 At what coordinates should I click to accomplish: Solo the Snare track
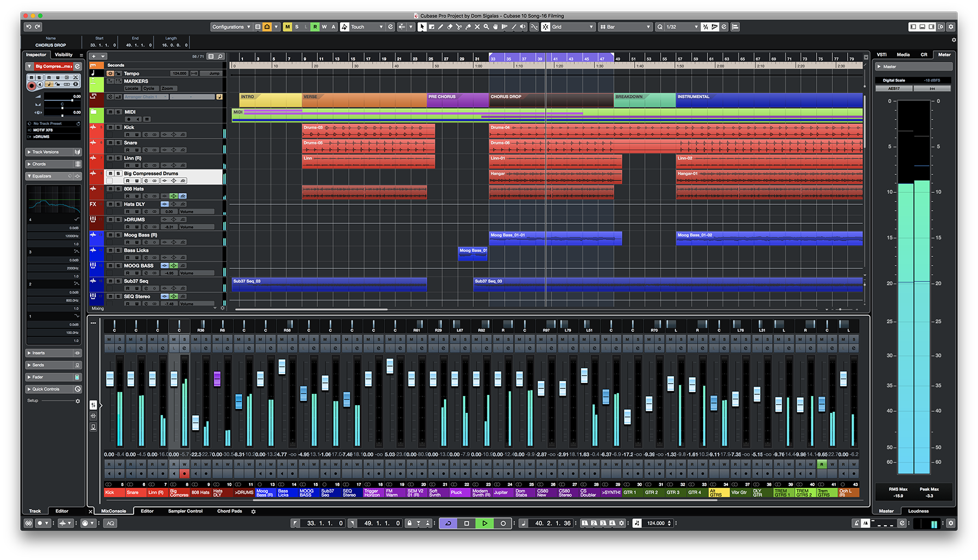tap(117, 143)
